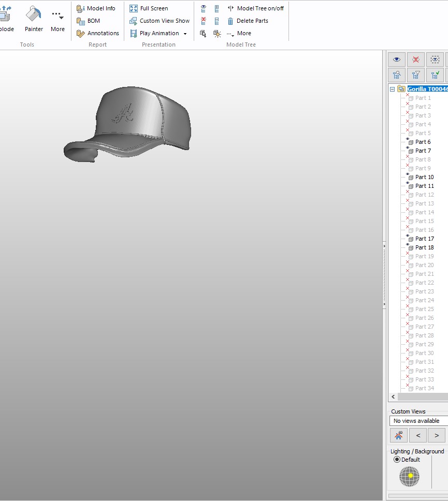This screenshot has width=448, height=501.
Task: Click the show-all eye button in tree panel
Action: tap(397, 60)
